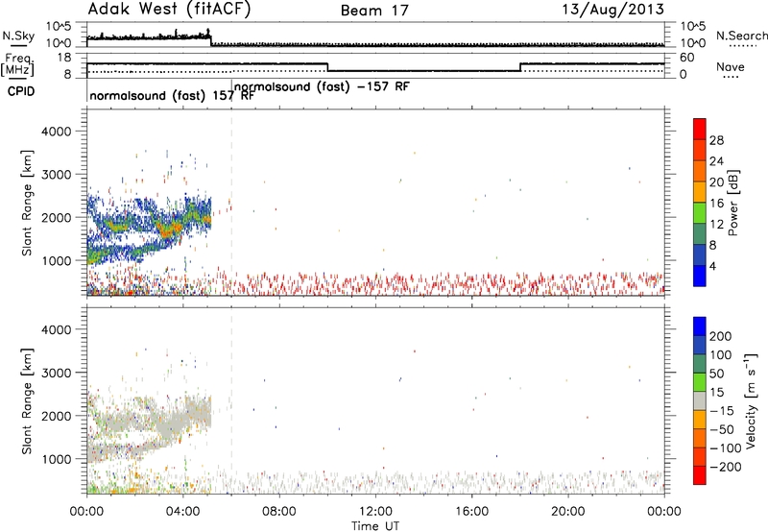Viewport: 768px width, 532px height.
Task: Click the date '13/Aug/2013'
Action: 612,10
